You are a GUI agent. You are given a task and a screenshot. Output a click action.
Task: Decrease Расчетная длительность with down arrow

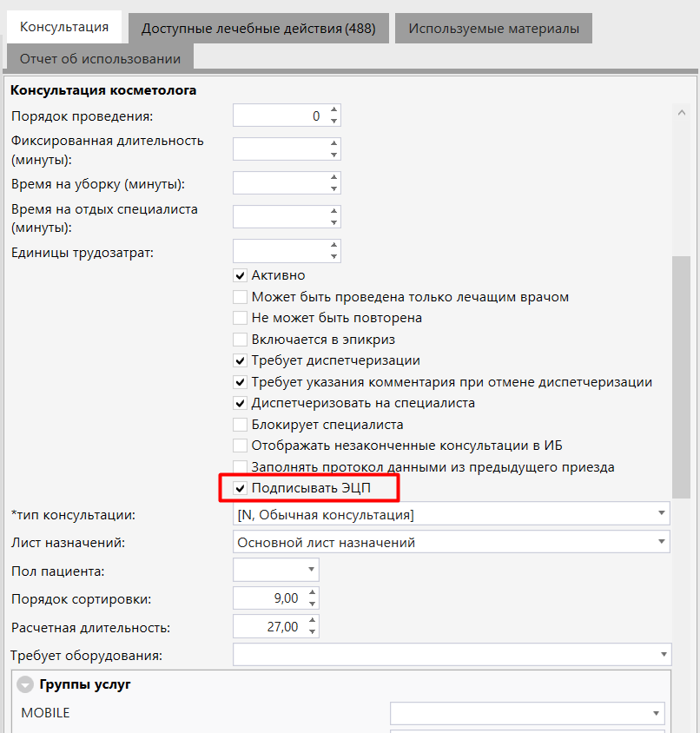point(313,631)
